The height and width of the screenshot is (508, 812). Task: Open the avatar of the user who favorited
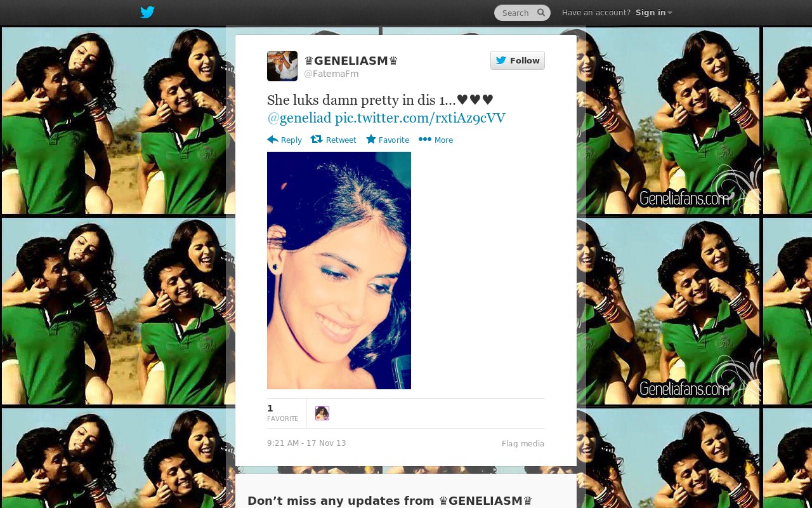point(322,413)
